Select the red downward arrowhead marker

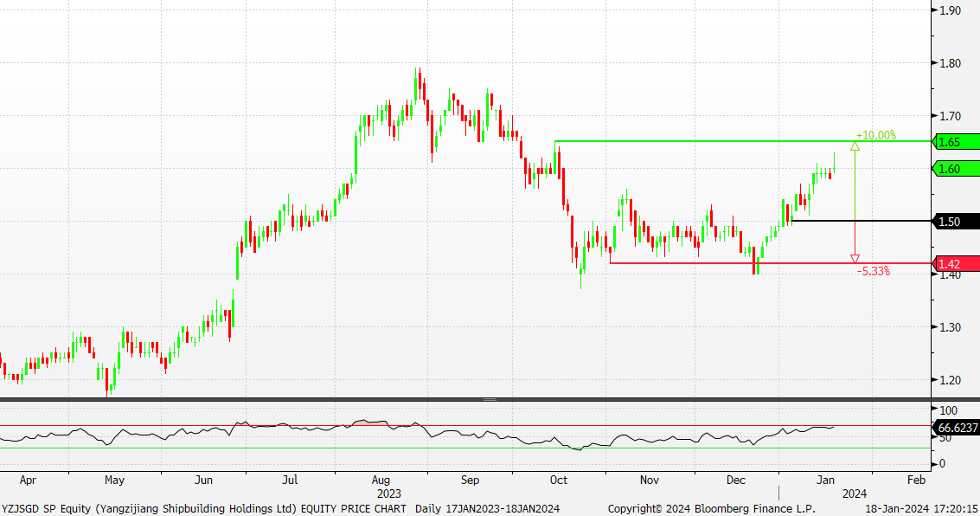855,259
